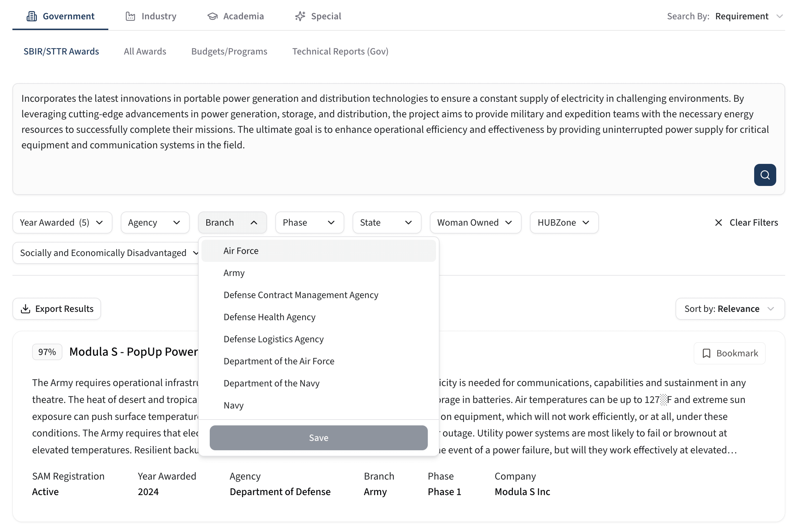Viewport: 799px width, 532px height.
Task: Open the Sort by Relevance dropdown
Action: pos(730,309)
